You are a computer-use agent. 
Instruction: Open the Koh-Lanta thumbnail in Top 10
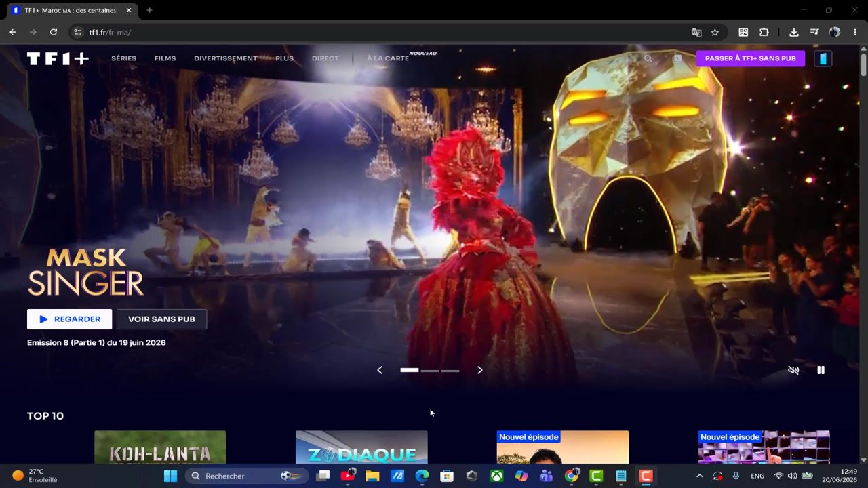click(x=160, y=447)
